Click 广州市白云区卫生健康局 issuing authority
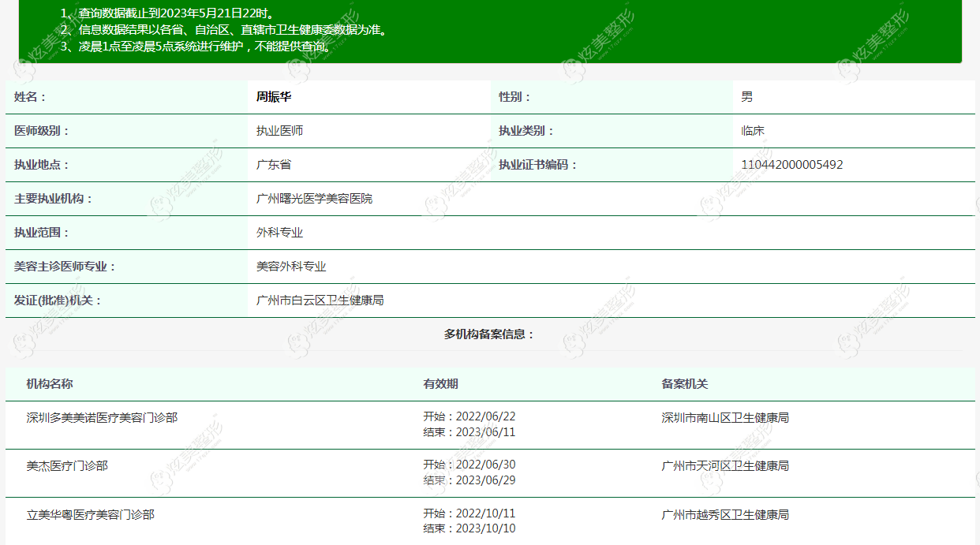Viewport: 980px width, 545px height. click(x=320, y=300)
